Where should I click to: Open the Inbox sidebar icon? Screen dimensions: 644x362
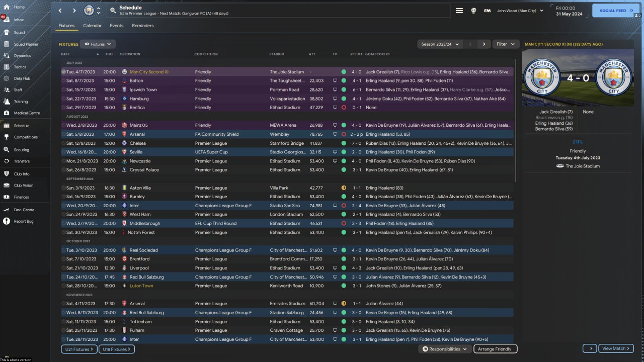pos(6,20)
